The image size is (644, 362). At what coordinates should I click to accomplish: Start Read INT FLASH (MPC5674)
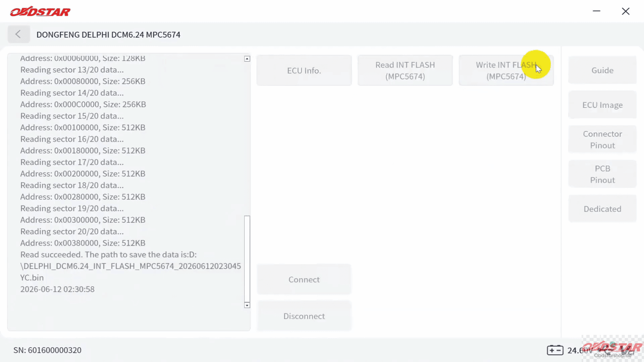click(405, 70)
